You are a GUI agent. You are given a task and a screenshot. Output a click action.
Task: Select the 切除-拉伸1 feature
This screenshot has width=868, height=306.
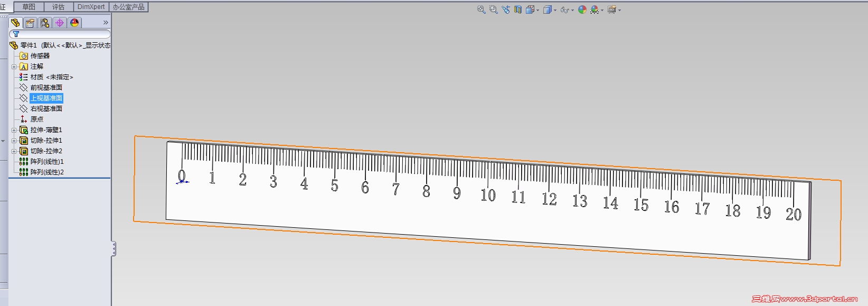(46, 141)
